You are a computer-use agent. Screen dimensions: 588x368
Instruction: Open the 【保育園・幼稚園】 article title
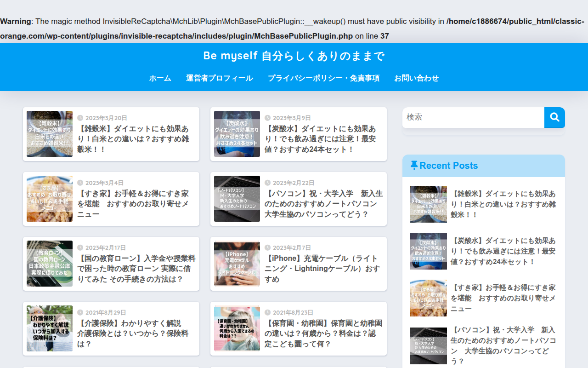[323, 333]
